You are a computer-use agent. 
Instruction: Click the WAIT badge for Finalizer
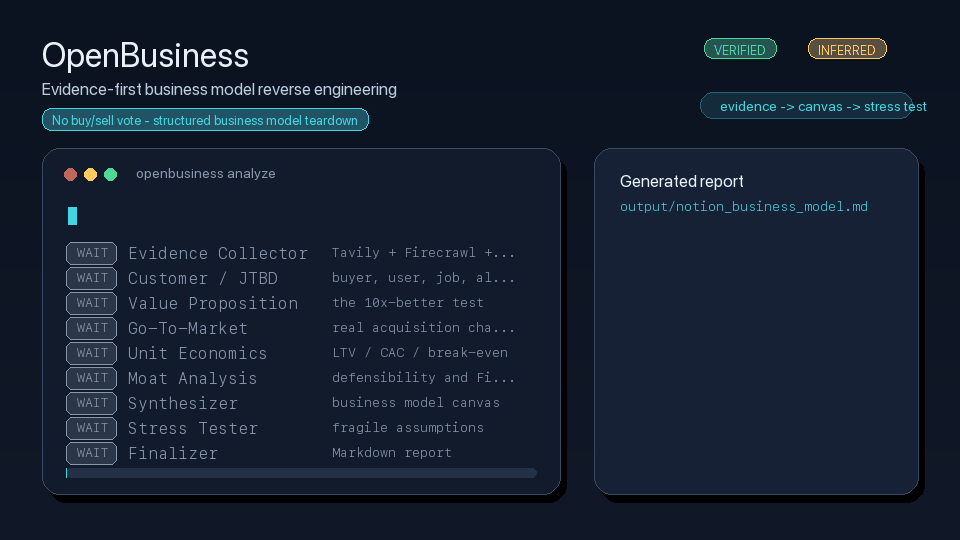tap(92, 453)
